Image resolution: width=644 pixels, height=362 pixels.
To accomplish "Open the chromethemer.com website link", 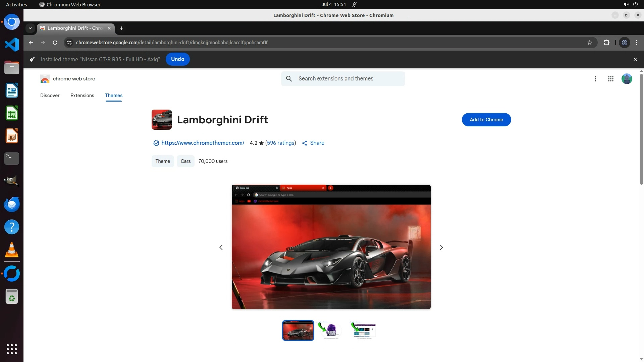I will pyautogui.click(x=203, y=143).
